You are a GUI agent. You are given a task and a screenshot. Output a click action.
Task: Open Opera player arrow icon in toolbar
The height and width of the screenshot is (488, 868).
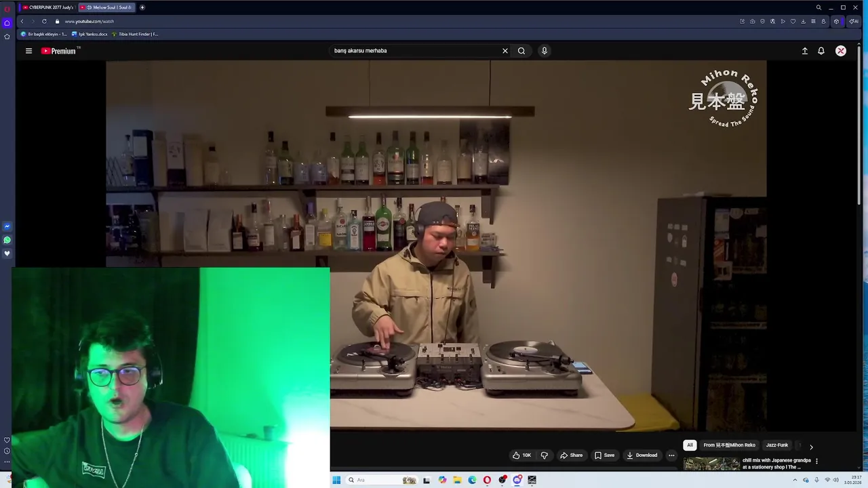tap(783, 21)
